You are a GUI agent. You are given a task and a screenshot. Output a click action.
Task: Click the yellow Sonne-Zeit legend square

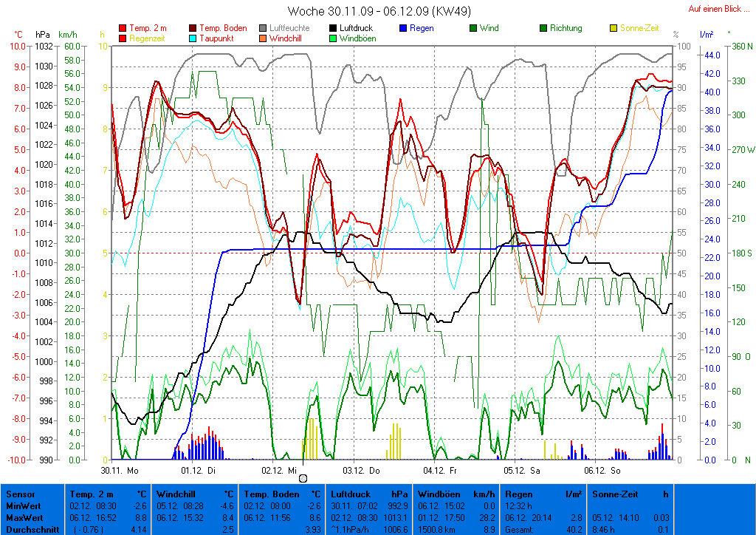point(614,29)
